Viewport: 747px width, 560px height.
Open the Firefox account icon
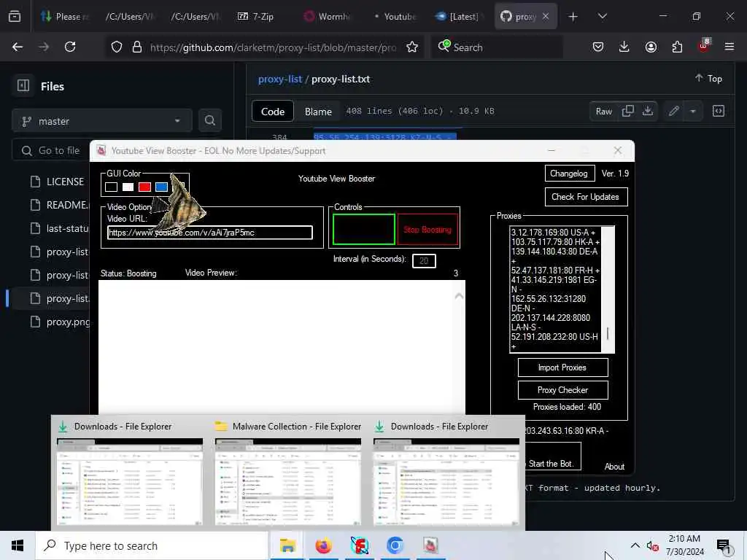(x=651, y=47)
